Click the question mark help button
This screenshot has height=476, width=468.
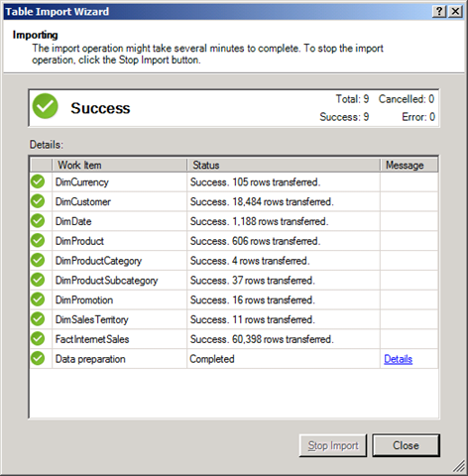click(439, 12)
